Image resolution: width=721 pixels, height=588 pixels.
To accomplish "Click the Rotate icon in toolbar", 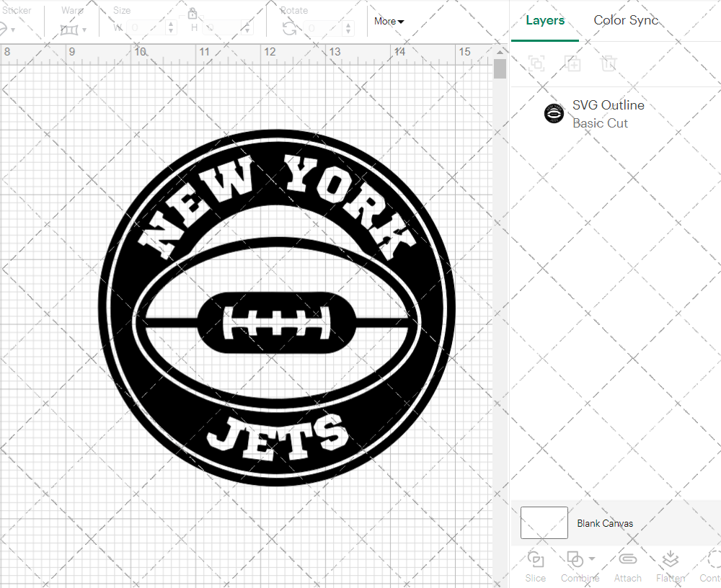I will pos(289,28).
